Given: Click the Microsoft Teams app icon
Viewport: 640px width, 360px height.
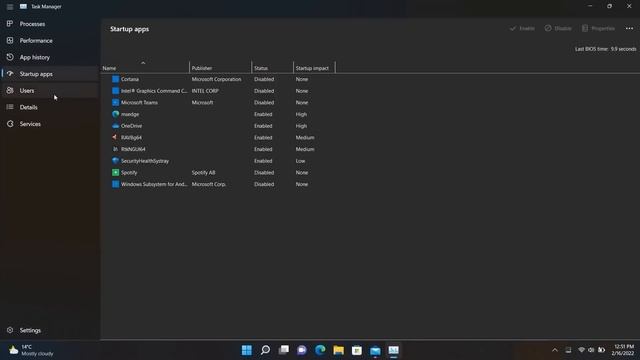Looking at the screenshot, I should 116,102.
